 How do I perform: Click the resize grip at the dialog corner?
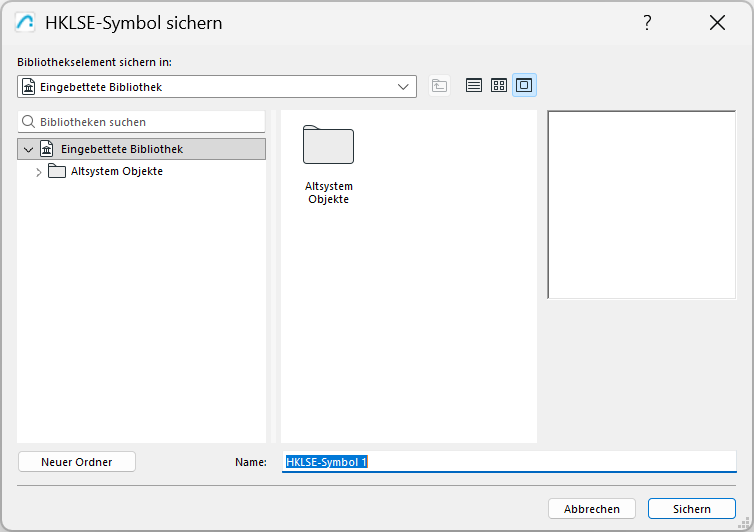(x=744, y=522)
